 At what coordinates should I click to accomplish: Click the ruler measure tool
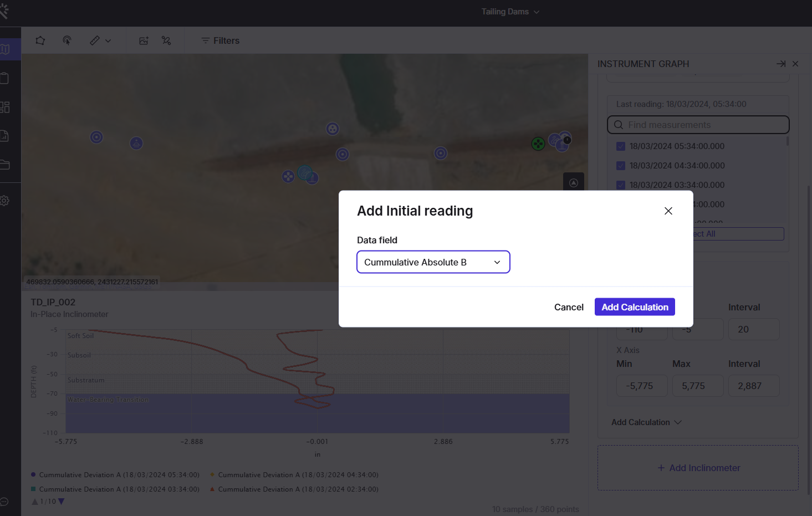tap(95, 40)
